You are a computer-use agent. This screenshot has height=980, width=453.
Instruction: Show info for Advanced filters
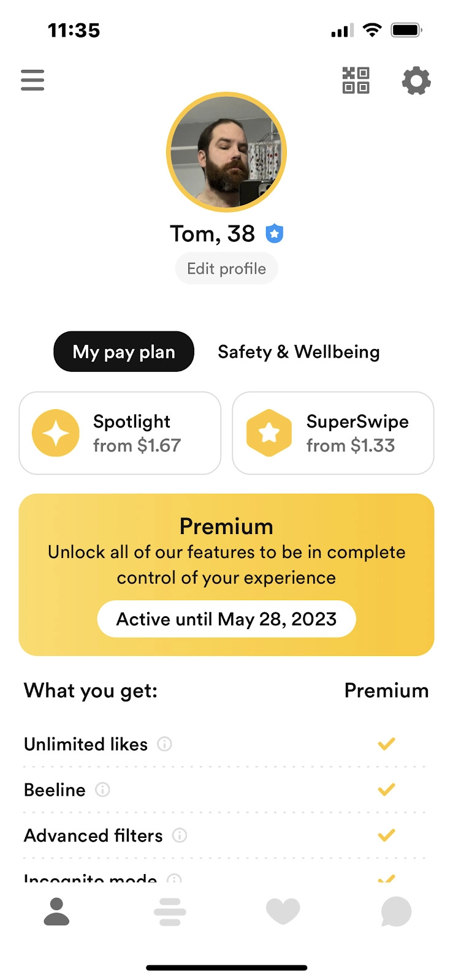coord(180,835)
